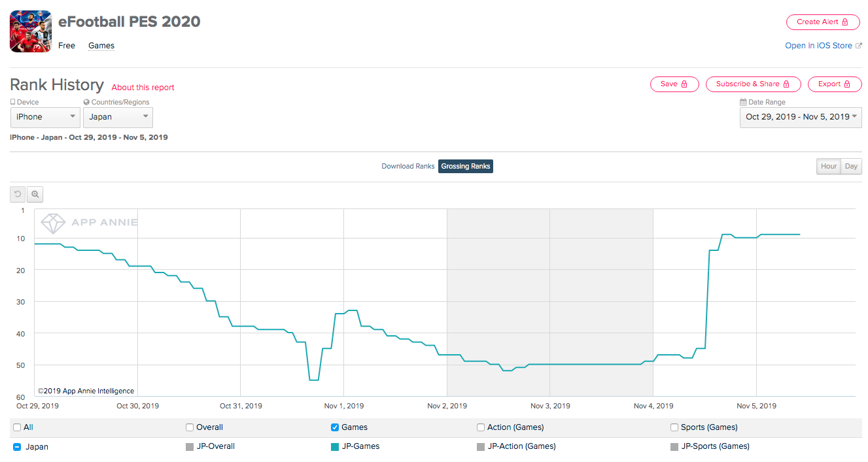Uncheck the Games checkbox
The height and width of the screenshot is (462, 868).
335,427
